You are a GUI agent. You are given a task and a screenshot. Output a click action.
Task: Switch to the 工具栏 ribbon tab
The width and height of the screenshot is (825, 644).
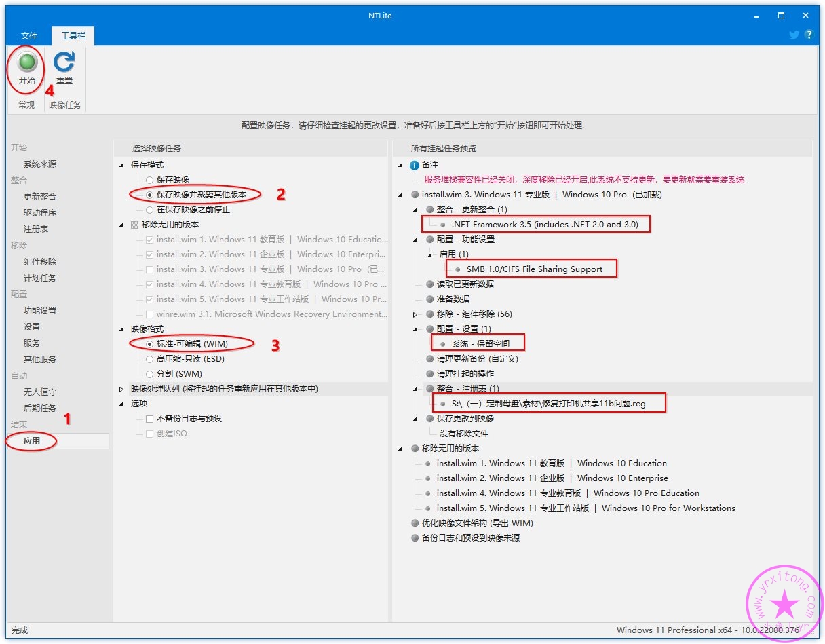click(x=73, y=36)
